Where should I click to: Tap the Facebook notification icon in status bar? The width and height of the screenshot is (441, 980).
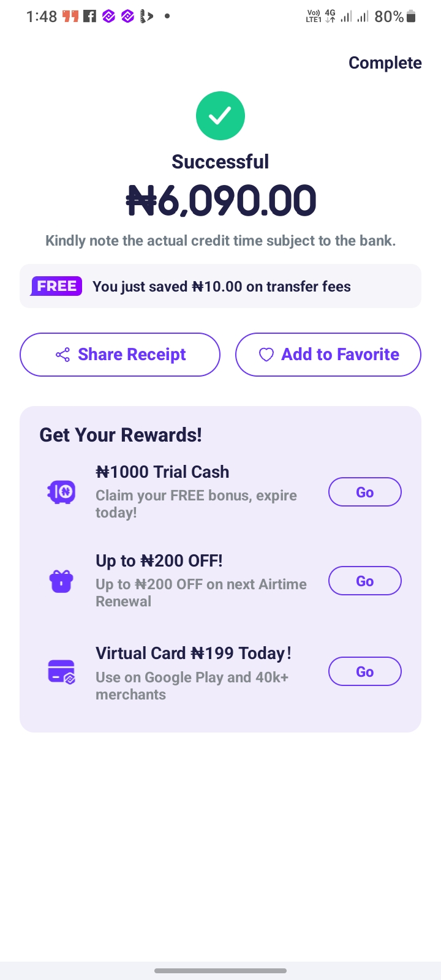tap(90, 17)
